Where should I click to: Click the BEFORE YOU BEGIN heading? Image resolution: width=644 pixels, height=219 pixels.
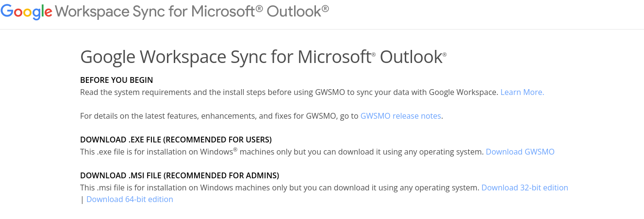click(116, 80)
